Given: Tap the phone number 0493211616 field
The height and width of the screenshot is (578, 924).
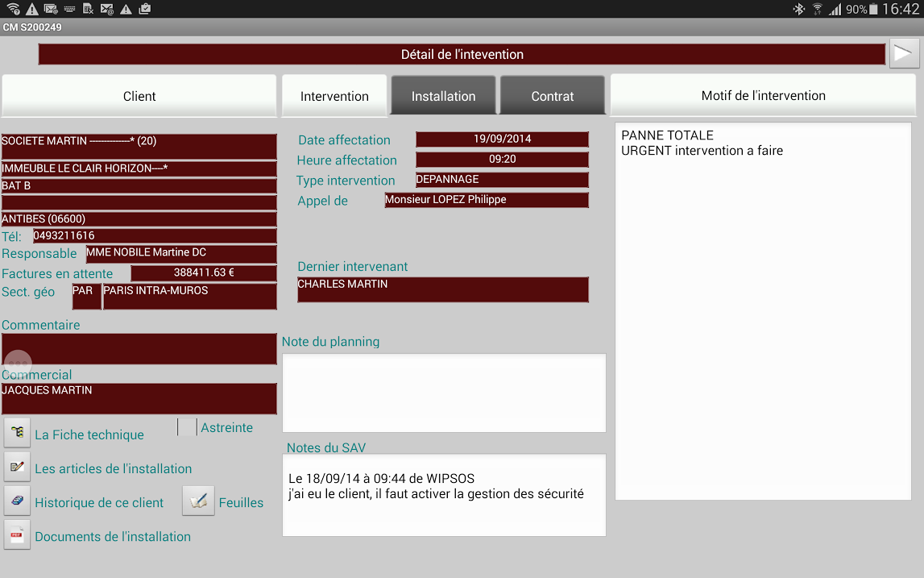Looking at the screenshot, I should (x=155, y=236).
